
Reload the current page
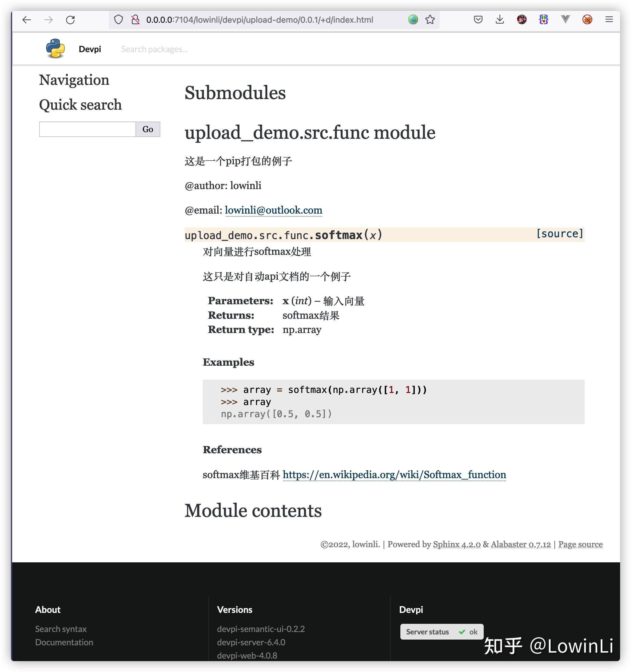point(71,20)
